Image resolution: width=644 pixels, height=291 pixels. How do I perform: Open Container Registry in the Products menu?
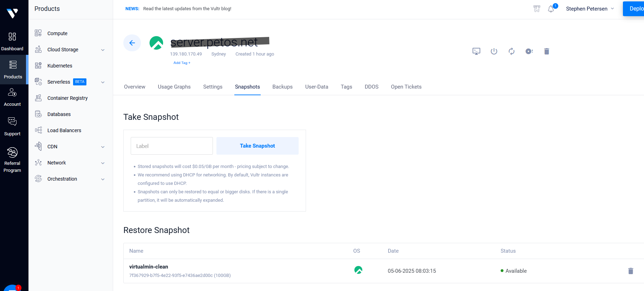67,98
